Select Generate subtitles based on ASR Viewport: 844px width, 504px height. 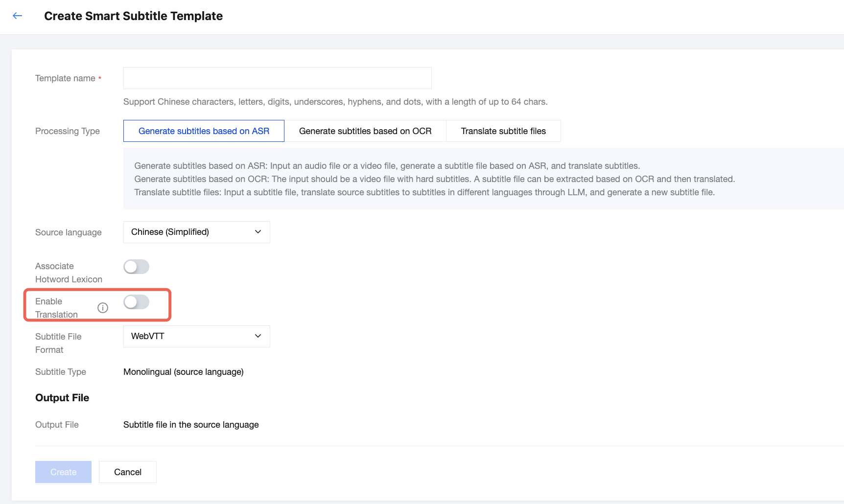pyautogui.click(x=204, y=131)
